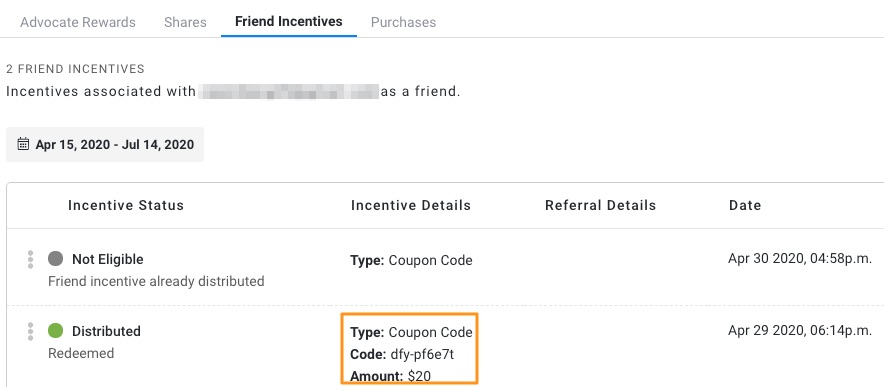Open the three-dot menu for Not Eligible row
This screenshot has height=387, width=884.
pos(30,260)
